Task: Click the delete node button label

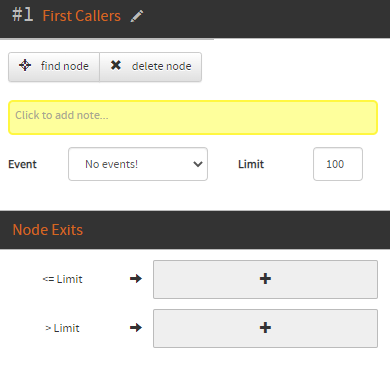Action: coord(162,66)
